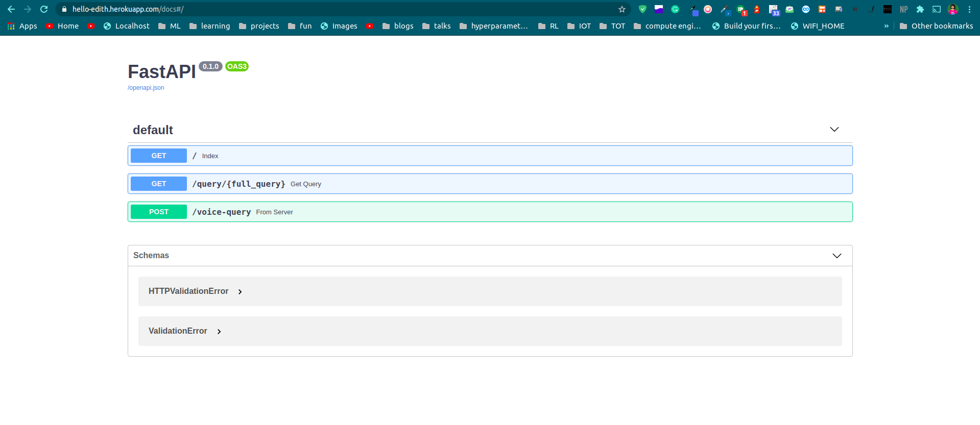980x425 pixels.
Task: Click the blue infinity loop extension icon
Action: click(x=806, y=9)
